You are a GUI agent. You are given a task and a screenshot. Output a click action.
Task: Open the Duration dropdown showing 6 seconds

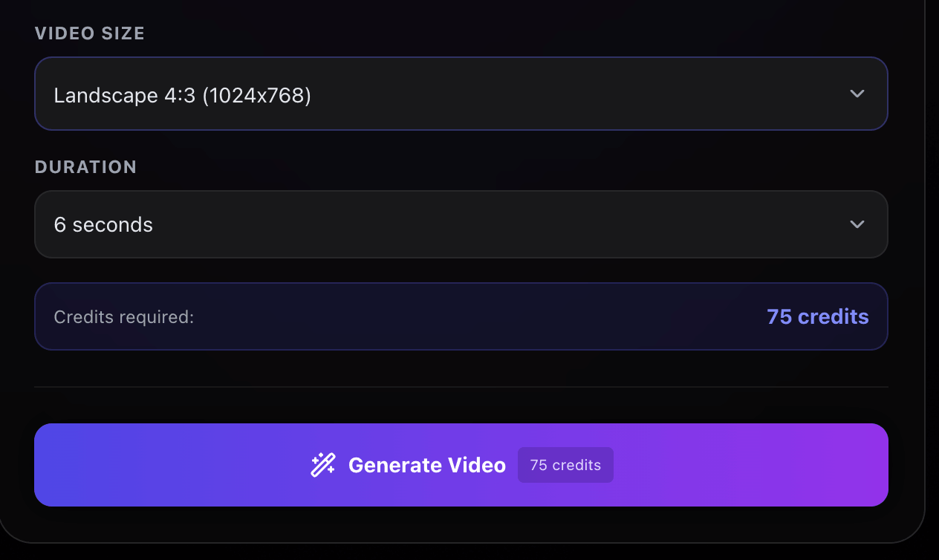(461, 224)
